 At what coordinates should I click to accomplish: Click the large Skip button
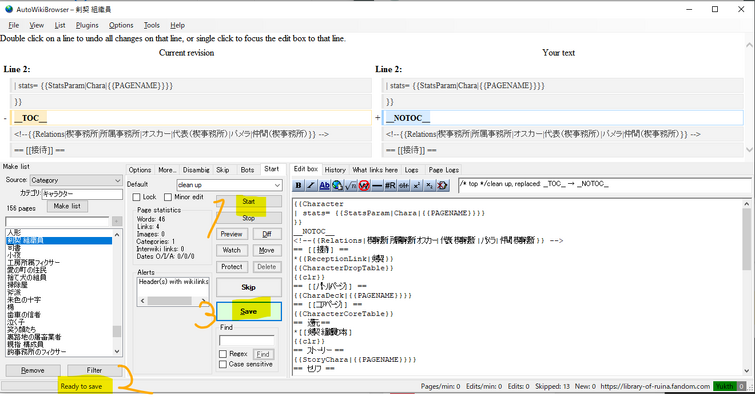(x=248, y=287)
